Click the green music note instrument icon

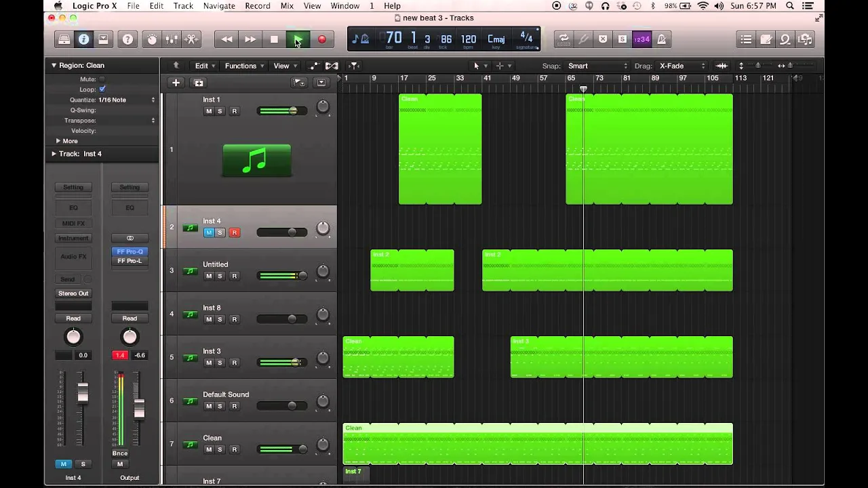257,161
